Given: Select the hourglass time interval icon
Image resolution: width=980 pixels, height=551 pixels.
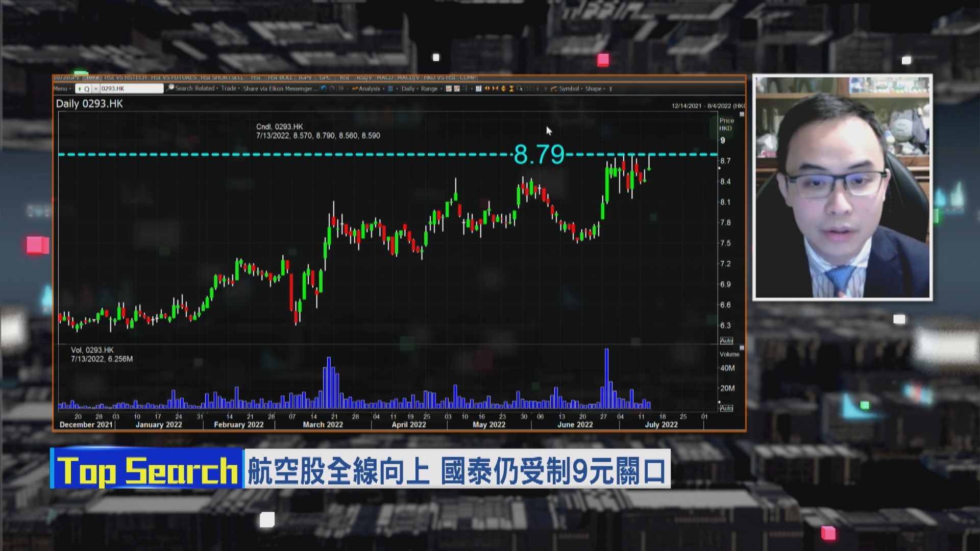Looking at the screenshot, I should (x=511, y=88).
